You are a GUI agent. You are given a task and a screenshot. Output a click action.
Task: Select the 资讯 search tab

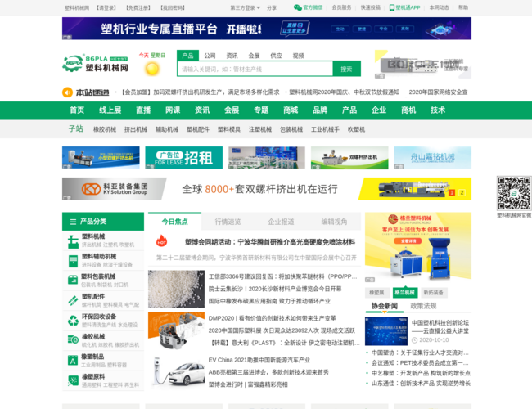(x=232, y=56)
